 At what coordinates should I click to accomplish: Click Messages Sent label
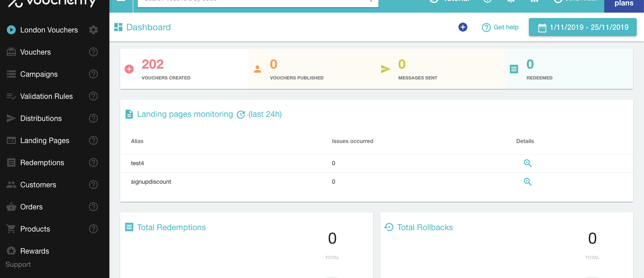(418, 78)
